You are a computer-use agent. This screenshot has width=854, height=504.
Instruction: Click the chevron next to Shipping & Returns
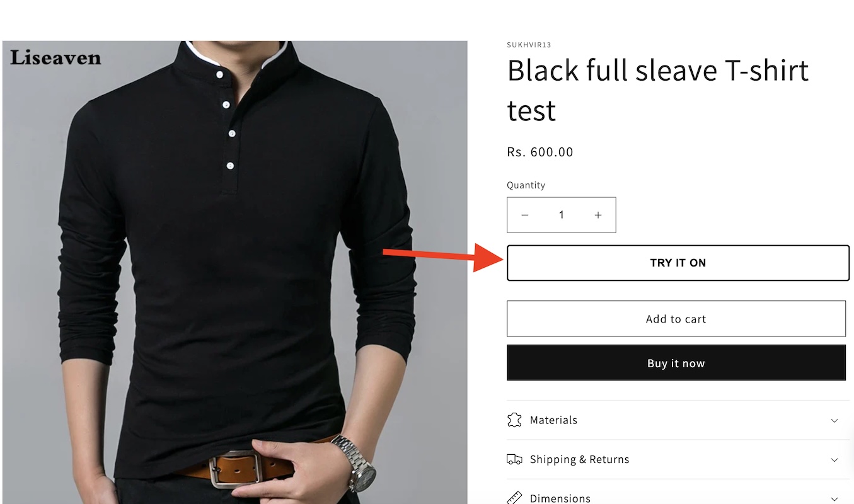coord(834,459)
